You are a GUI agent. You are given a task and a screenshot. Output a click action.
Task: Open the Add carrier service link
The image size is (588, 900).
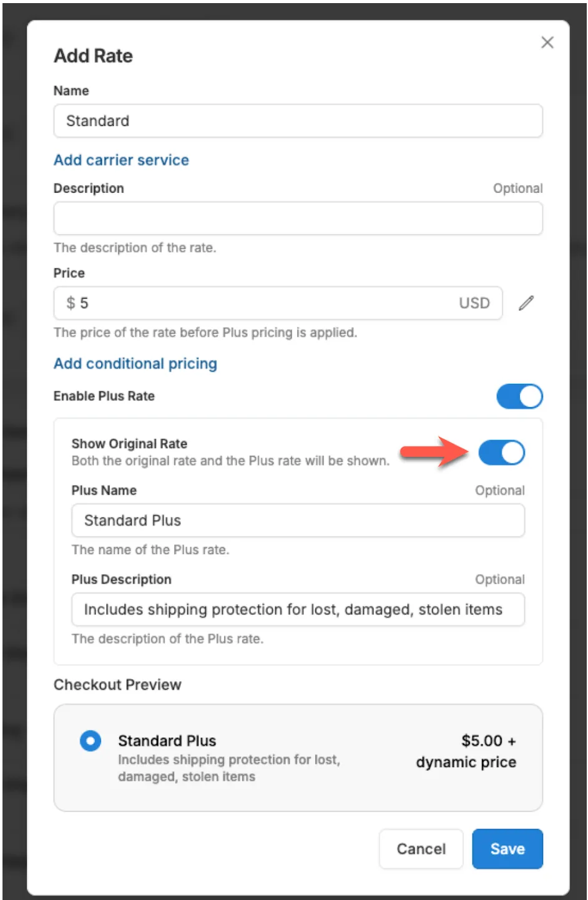(x=121, y=160)
